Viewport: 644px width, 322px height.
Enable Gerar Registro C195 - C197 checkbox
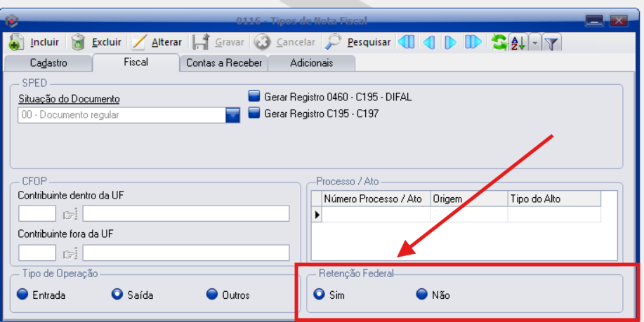[x=254, y=113]
